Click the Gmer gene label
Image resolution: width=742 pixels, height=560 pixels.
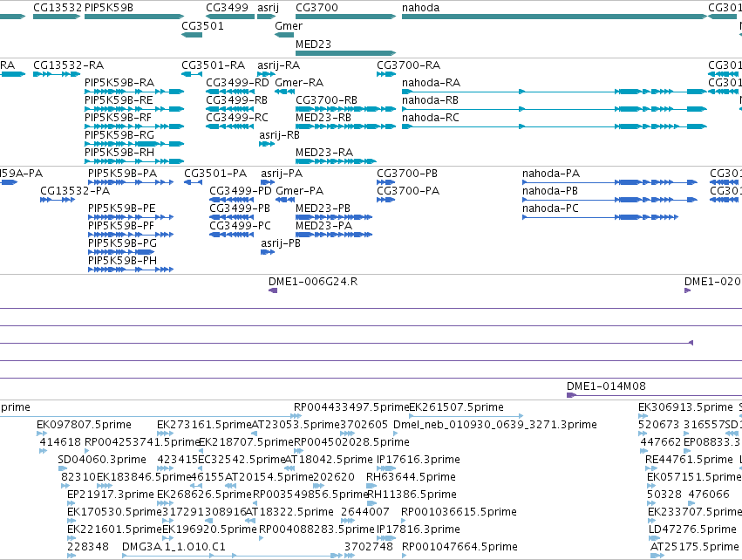(x=289, y=26)
